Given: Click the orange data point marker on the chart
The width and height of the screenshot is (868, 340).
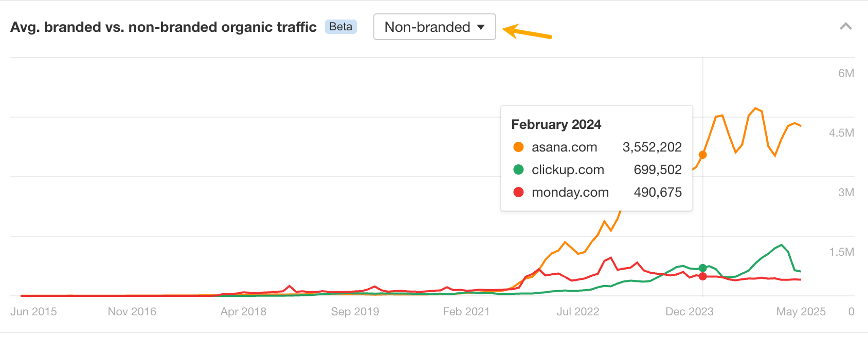Looking at the screenshot, I should pos(704,154).
